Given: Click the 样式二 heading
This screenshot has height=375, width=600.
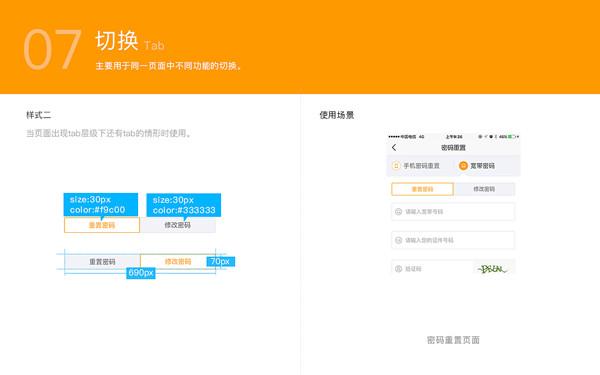Looking at the screenshot, I should click(38, 115).
